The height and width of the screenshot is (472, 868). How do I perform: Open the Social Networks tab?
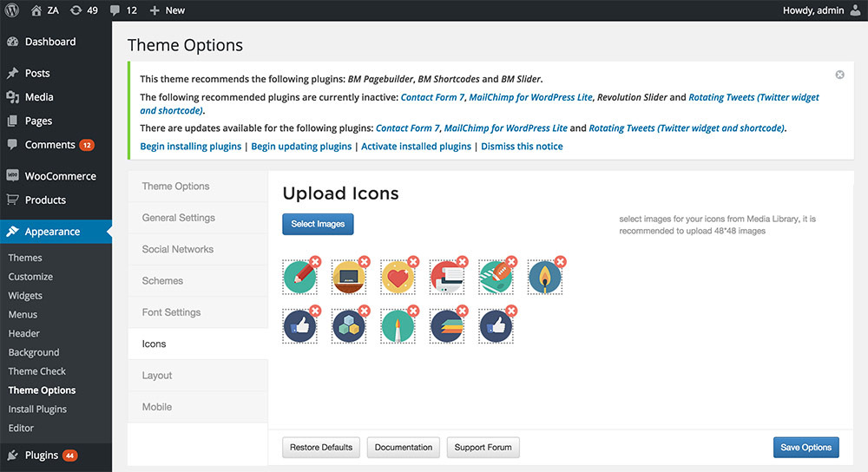coord(177,249)
